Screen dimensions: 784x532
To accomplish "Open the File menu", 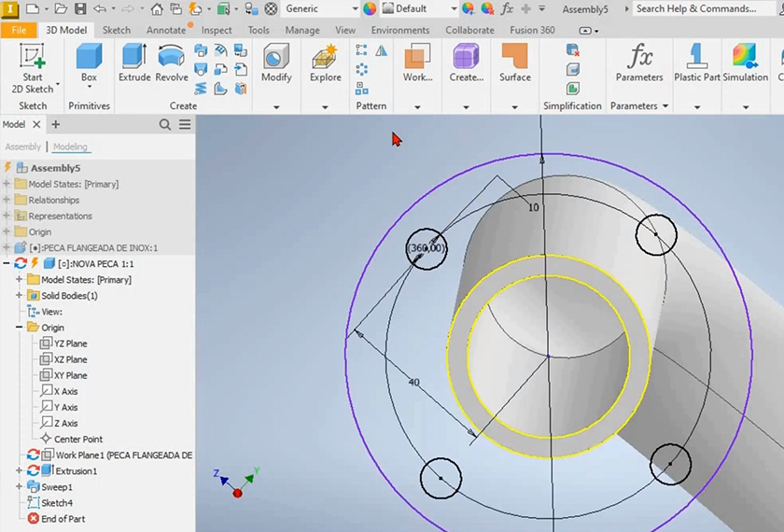I will click(19, 30).
